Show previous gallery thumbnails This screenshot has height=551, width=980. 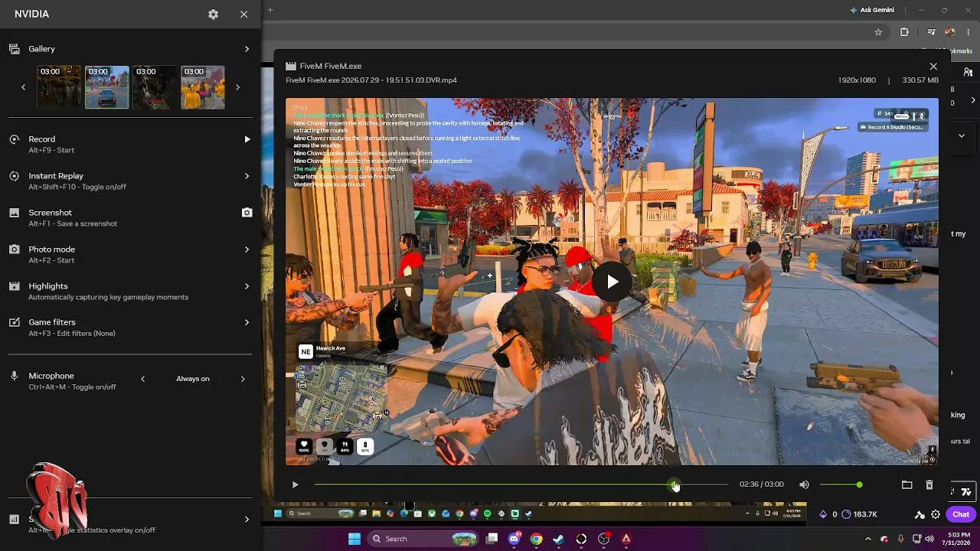(x=23, y=87)
